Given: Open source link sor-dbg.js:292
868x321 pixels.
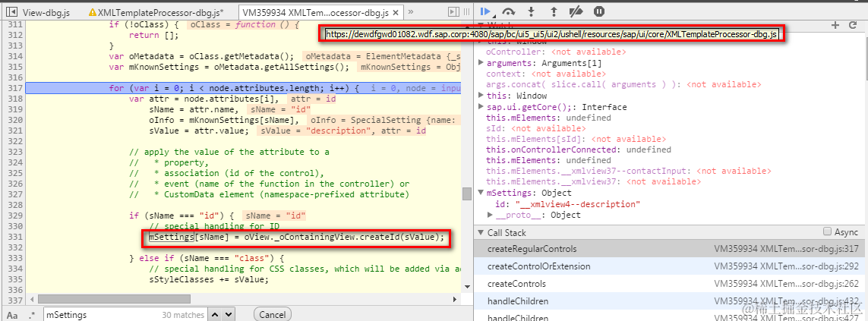Looking at the screenshot, I should [786, 266].
